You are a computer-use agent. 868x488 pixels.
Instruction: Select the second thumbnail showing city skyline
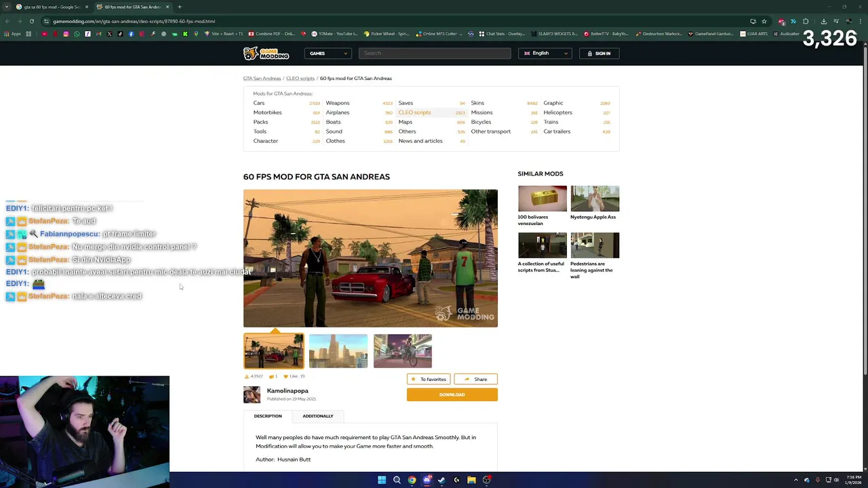point(338,351)
